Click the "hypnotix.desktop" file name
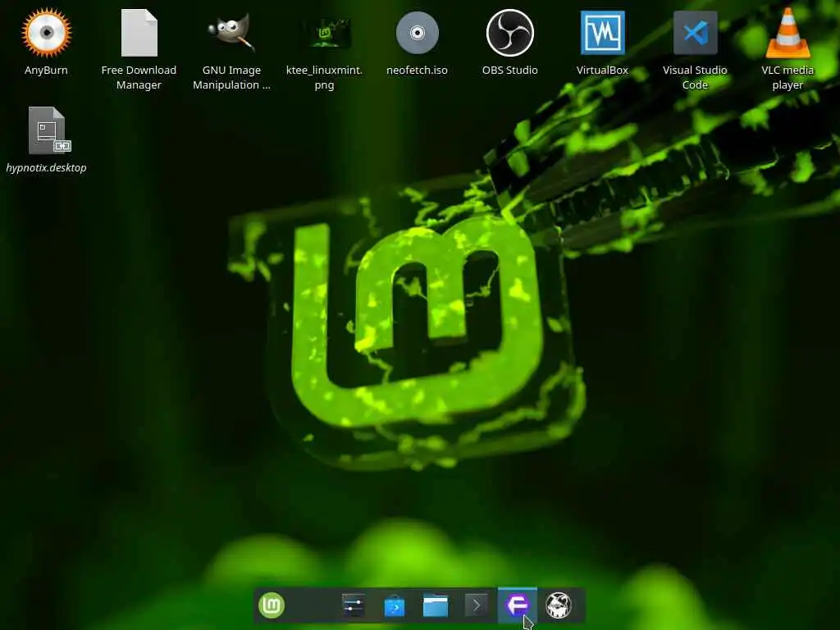The height and width of the screenshot is (630, 840). 46,167
